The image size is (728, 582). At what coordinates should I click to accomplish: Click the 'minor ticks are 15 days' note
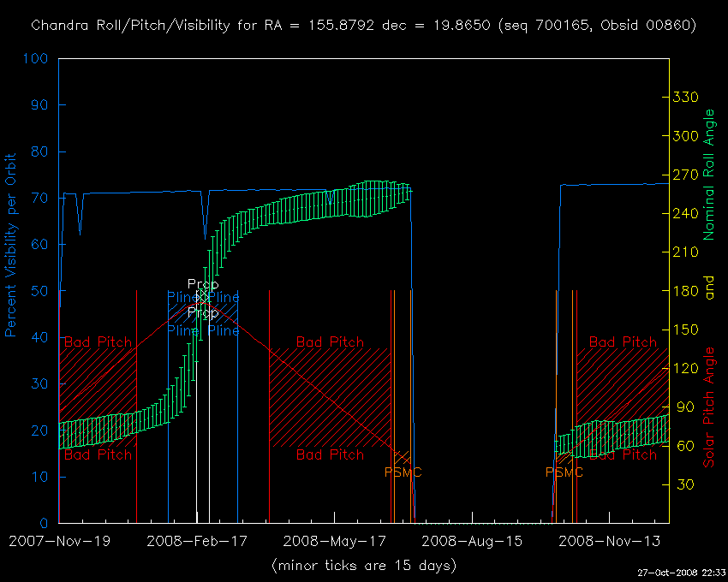[x=363, y=566]
